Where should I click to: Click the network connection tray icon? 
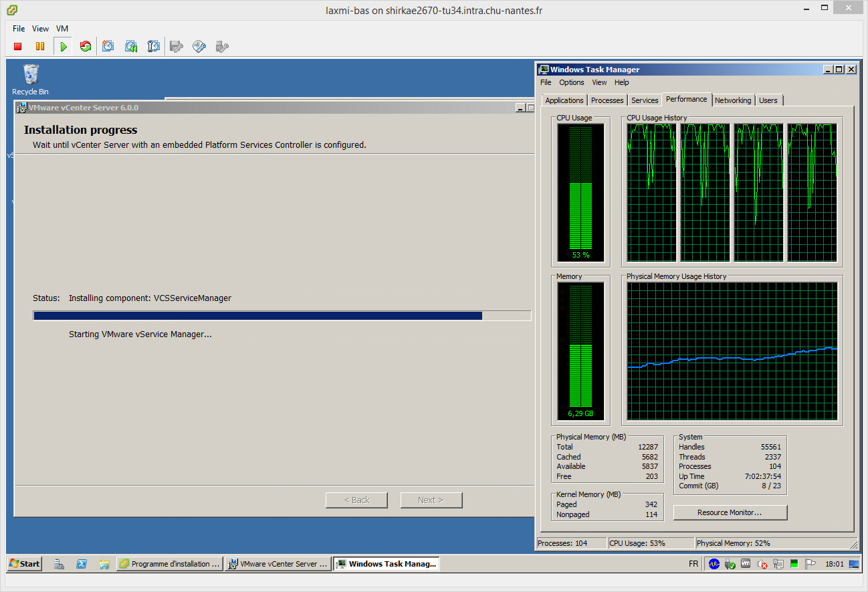(x=778, y=564)
